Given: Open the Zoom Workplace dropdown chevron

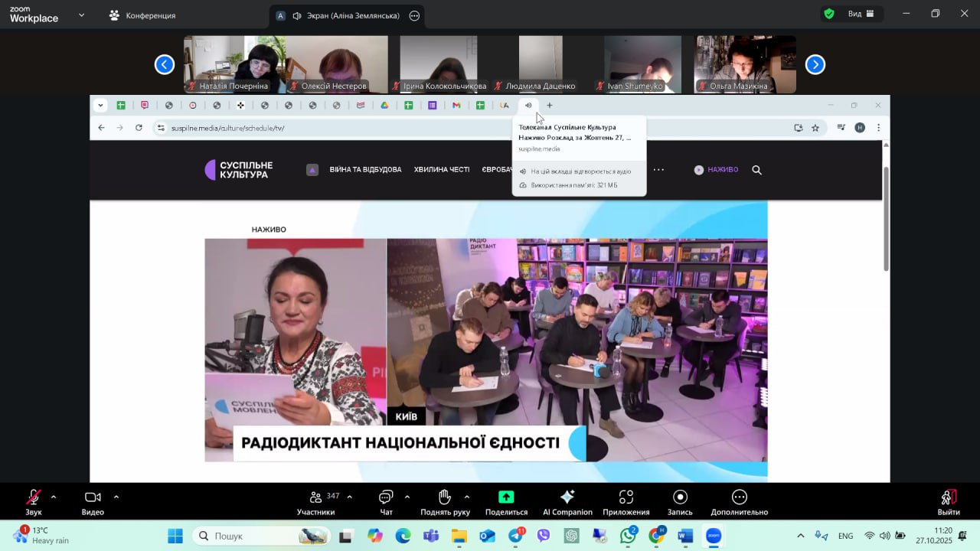Looking at the screenshot, I should point(81,15).
